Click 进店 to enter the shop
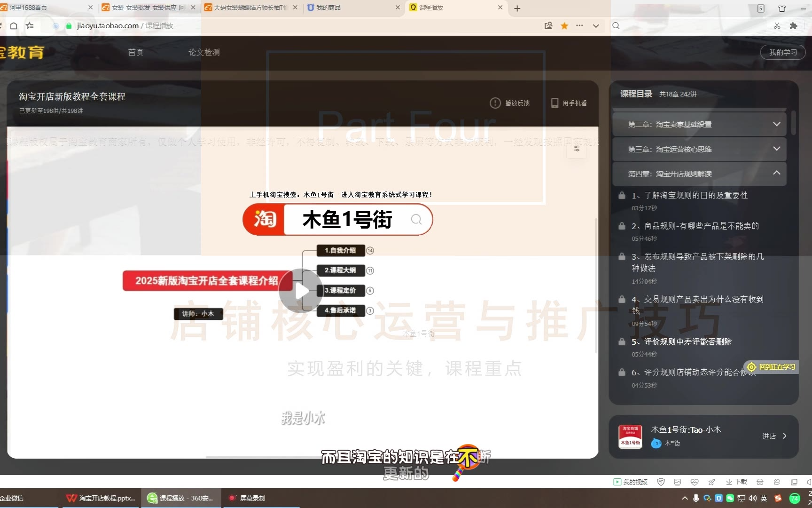Viewport: 812px width, 508px height. click(x=773, y=436)
